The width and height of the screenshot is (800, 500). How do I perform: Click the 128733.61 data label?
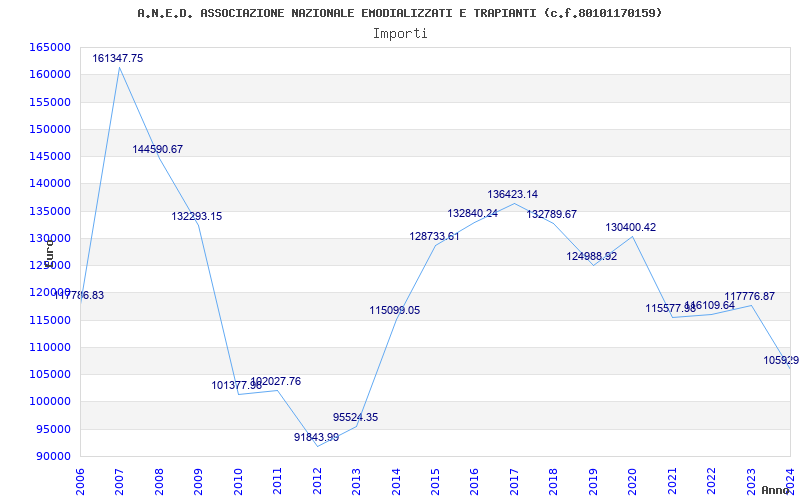coord(435,236)
